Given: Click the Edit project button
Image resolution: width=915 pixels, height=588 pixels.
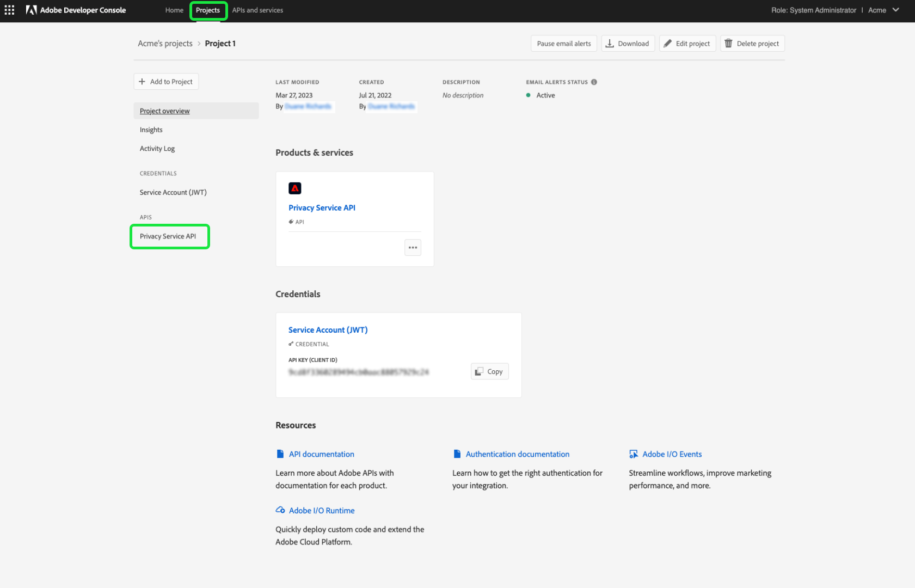Looking at the screenshot, I should pyautogui.click(x=687, y=44).
